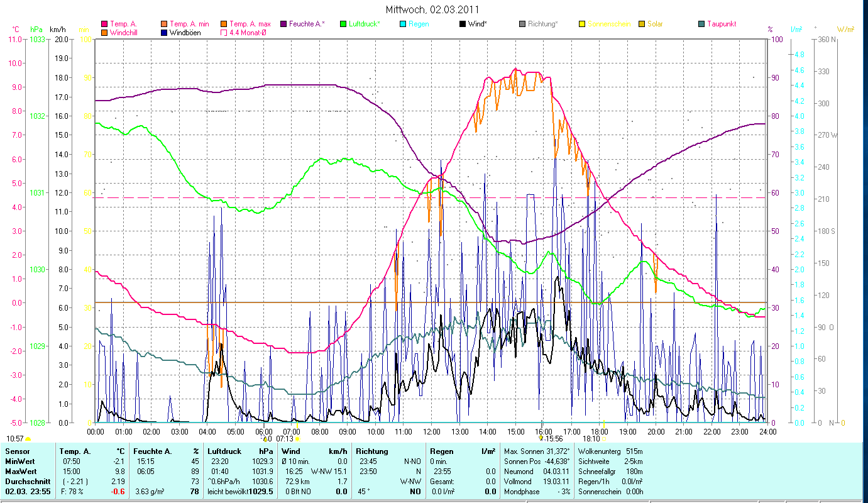868x503 pixels.
Task: Click the sun icon next to 10:57
Action: coord(28,438)
